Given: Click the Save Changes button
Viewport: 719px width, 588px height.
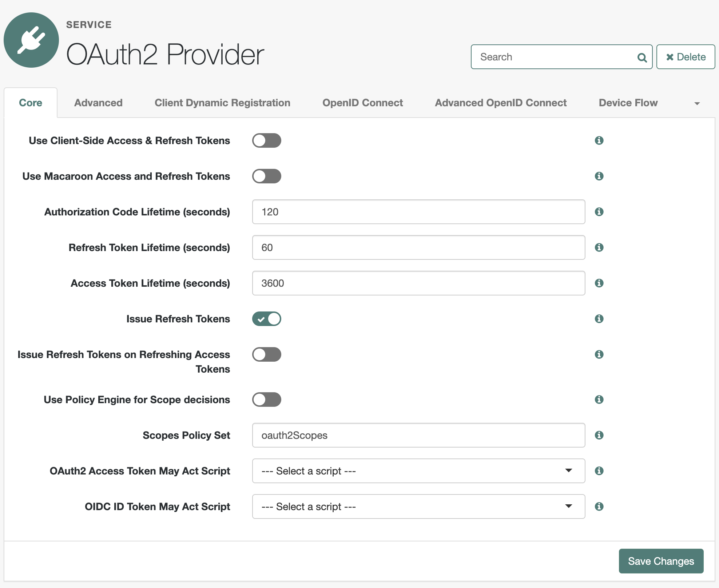Looking at the screenshot, I should [661, 561].
